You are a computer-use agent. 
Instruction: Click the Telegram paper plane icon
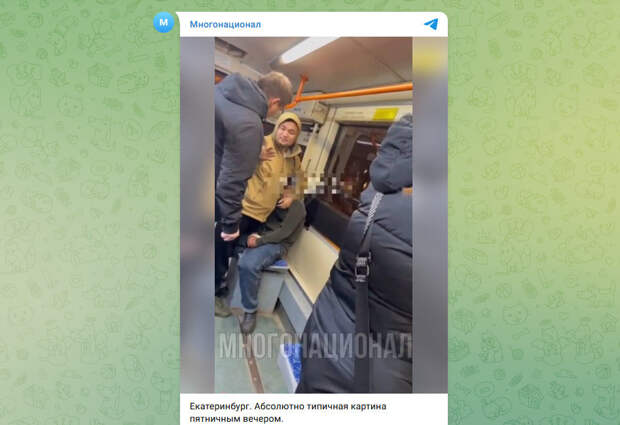point(431,24)
